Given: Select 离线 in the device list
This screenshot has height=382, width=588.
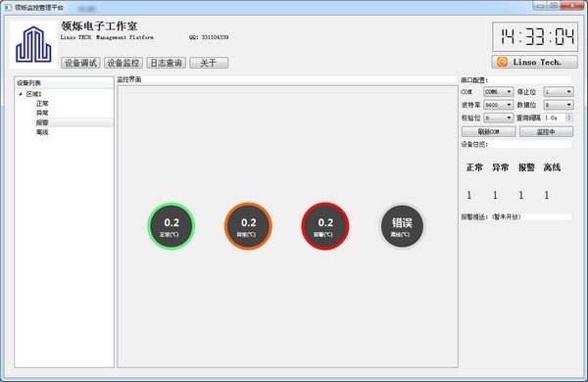Looking at the screenshot, I should 42,132.
